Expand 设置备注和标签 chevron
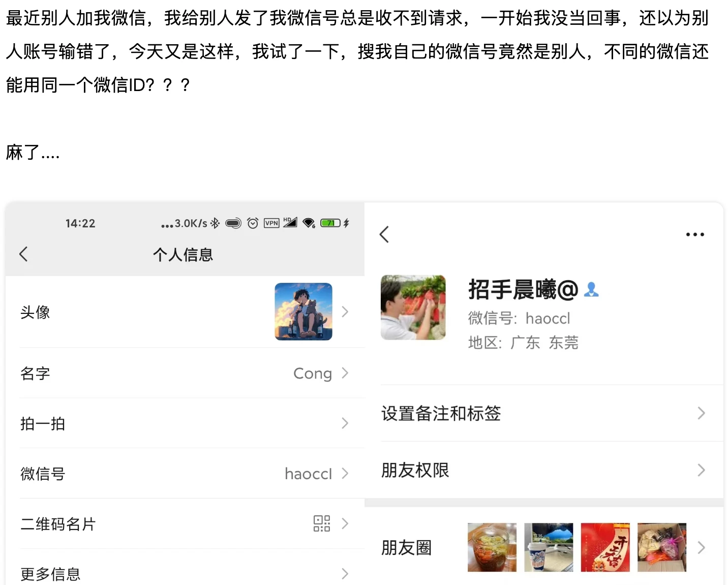 tap(702, 413)
